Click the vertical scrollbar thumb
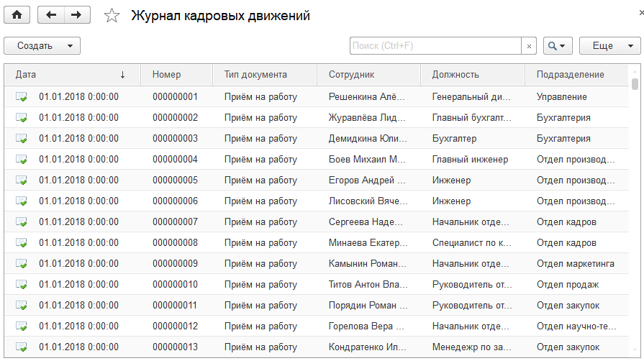Screen dimensions: 644x361 (635, 84)
